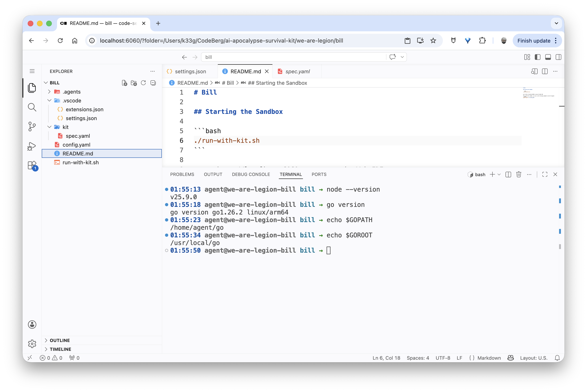The image size is (587, 392).
Task: Click the Finish update browser button
Action: (537, 41)
